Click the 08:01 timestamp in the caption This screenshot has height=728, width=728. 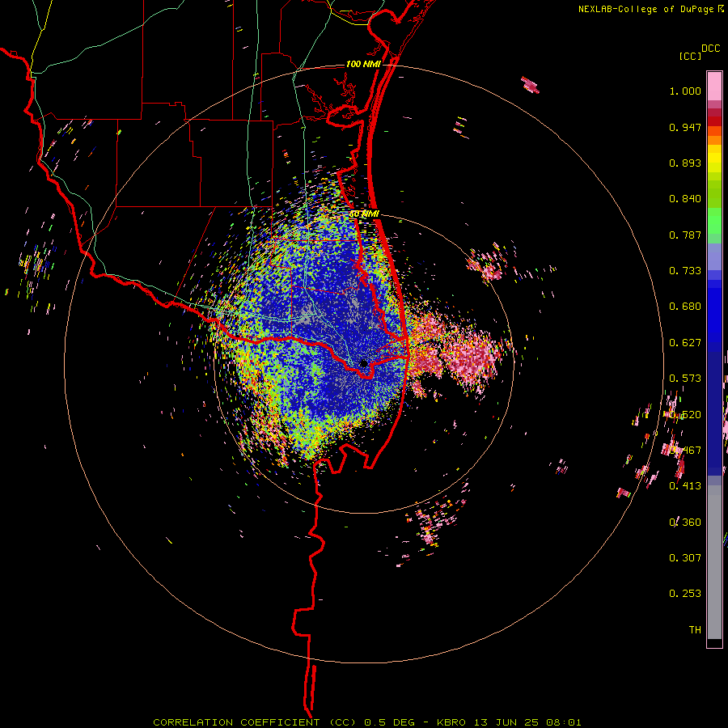(563, 722)
